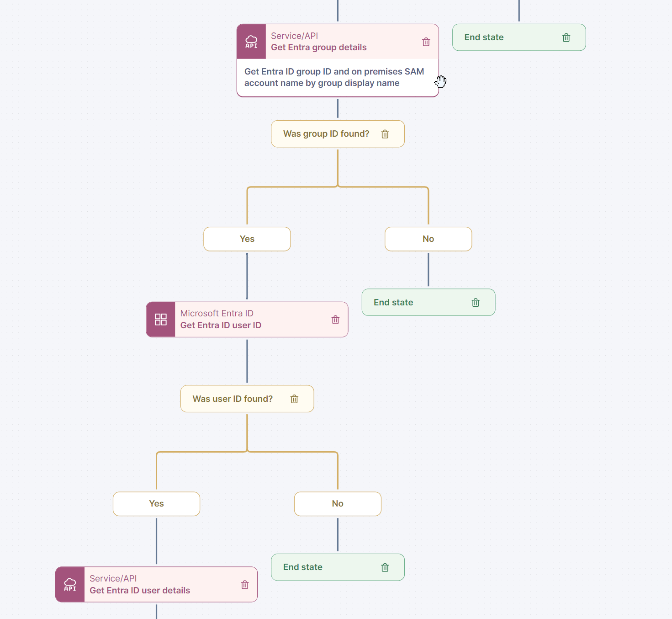Click the Get Entra group details description text

[334, 77]
